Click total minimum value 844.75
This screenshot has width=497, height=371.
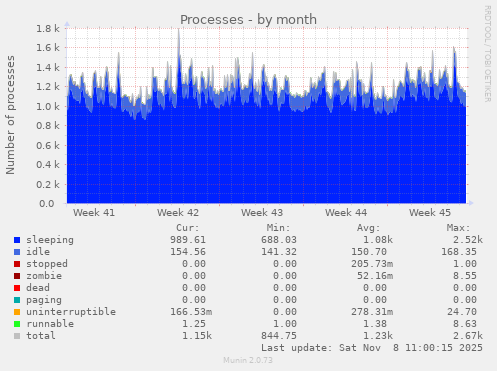coord(279,336)
